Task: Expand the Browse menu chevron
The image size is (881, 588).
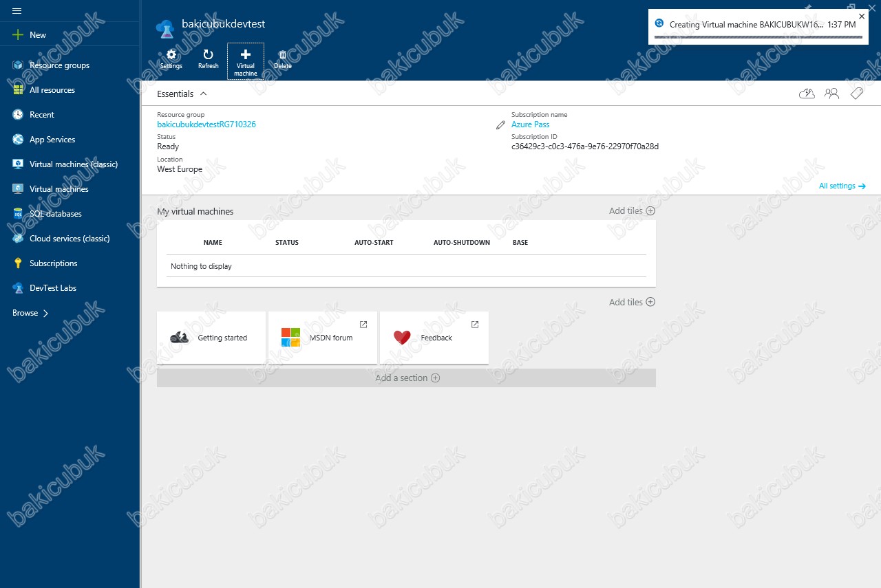Action: (x=46, y=313)
